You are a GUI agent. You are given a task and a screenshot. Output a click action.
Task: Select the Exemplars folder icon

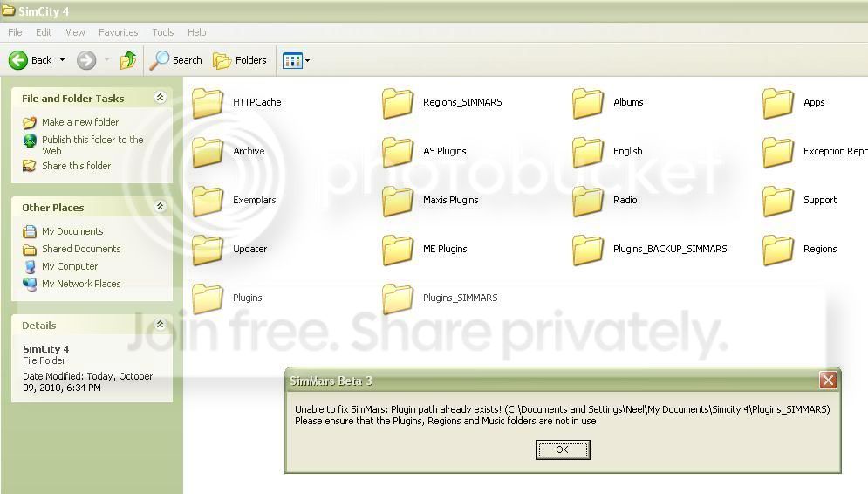point(208,201)
